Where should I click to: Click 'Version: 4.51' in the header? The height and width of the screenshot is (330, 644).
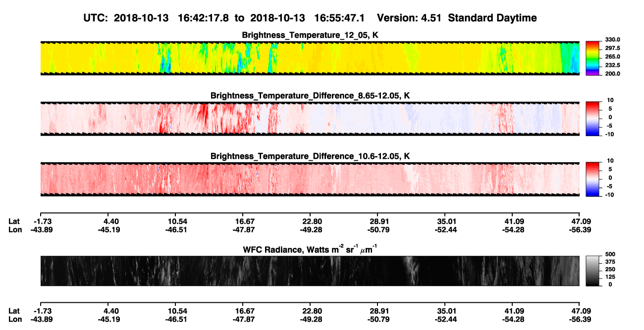point(408,18)
